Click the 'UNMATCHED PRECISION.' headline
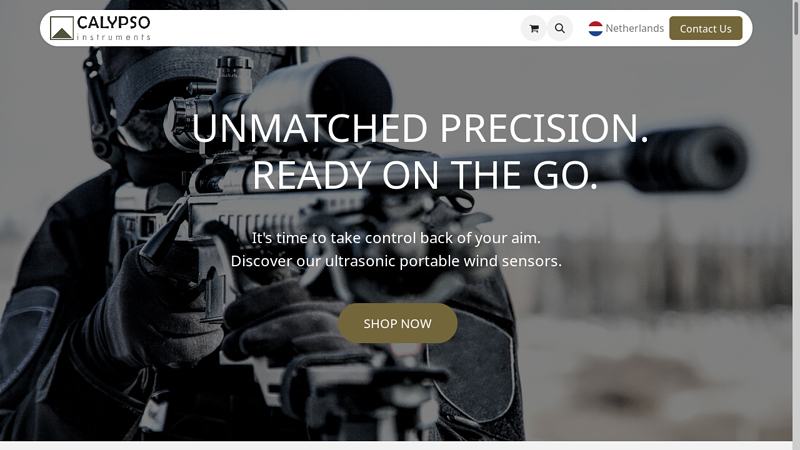Screen dimensions: 800x450 click(x=420, y=128)
